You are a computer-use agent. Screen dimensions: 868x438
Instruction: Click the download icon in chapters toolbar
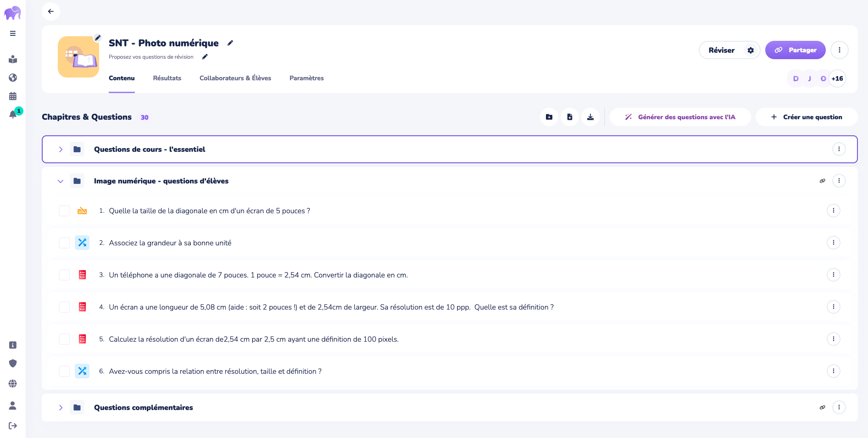click(590, 117)
